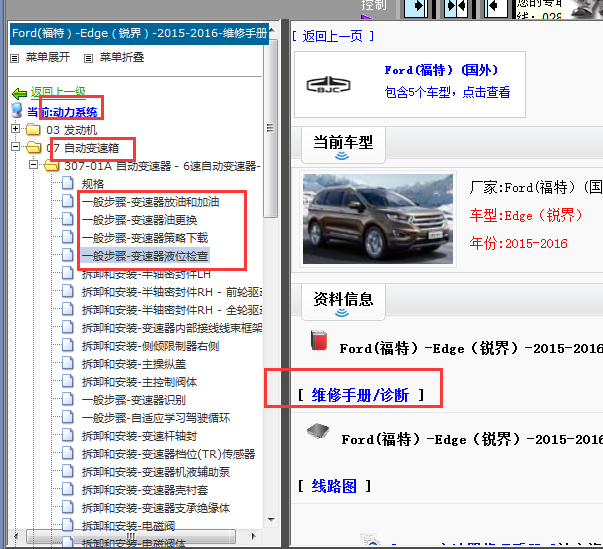
Task: Open the 维修手册/诊断 link
Action: [360, 395]
